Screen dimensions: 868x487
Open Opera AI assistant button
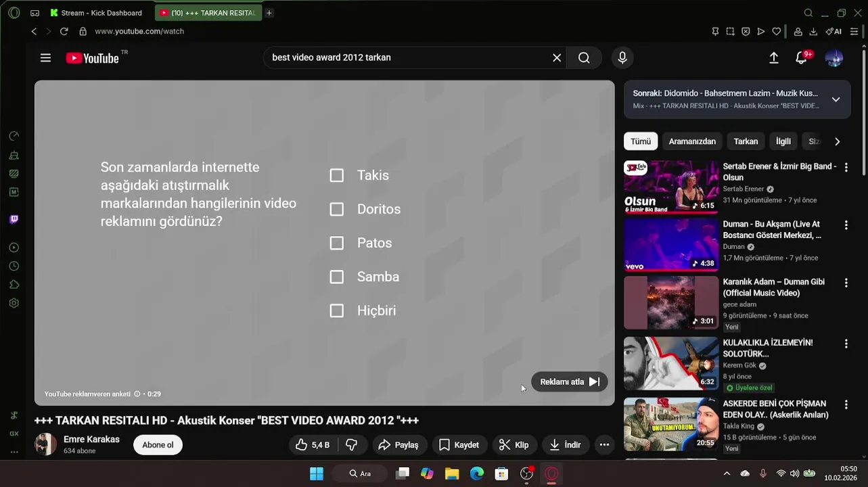coord(833,31)
